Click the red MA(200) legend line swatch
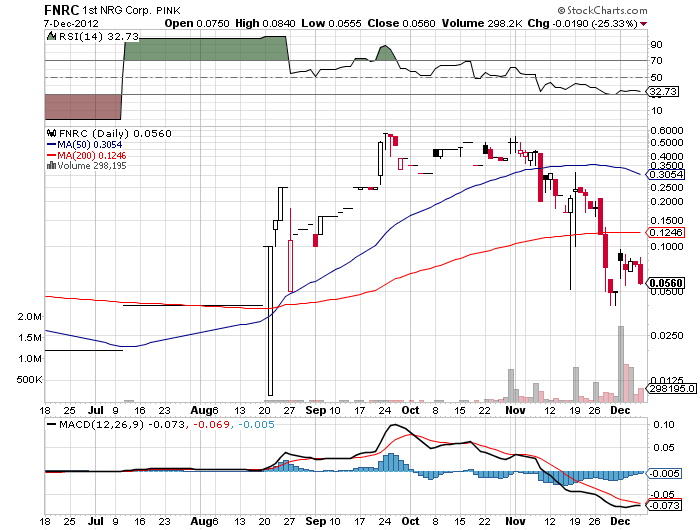This screenshot has height=530, width=700. [x=51, y=155]
